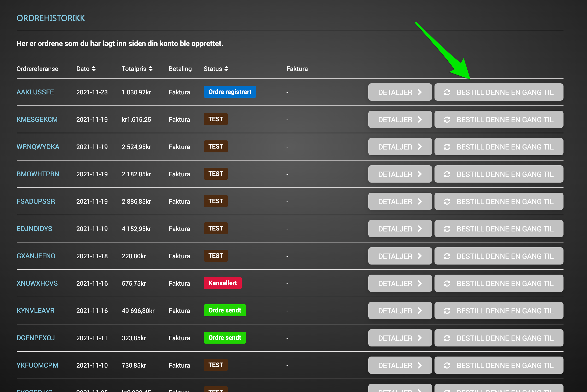Screen dimensions: 587x392
Task: Open order reference link EDJNDIDYS
Action: click(x=34, y=229)
